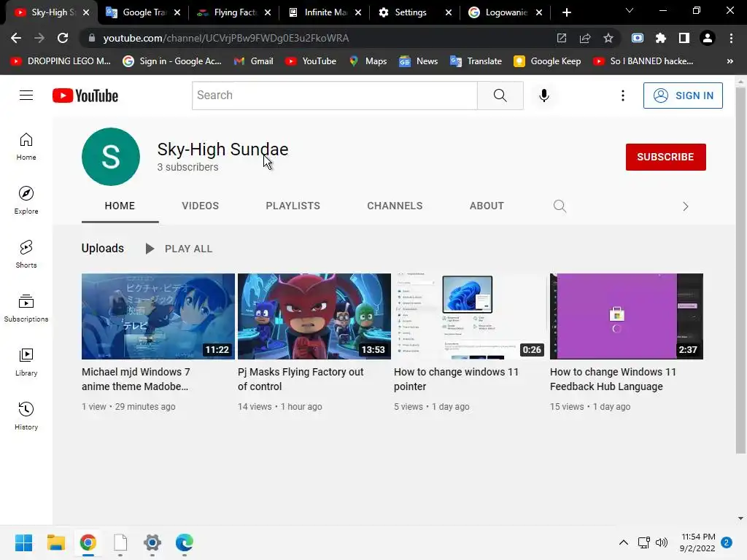
Task: Open Pj Masks Flying Factory thumbnail
Action: (314, 316)
